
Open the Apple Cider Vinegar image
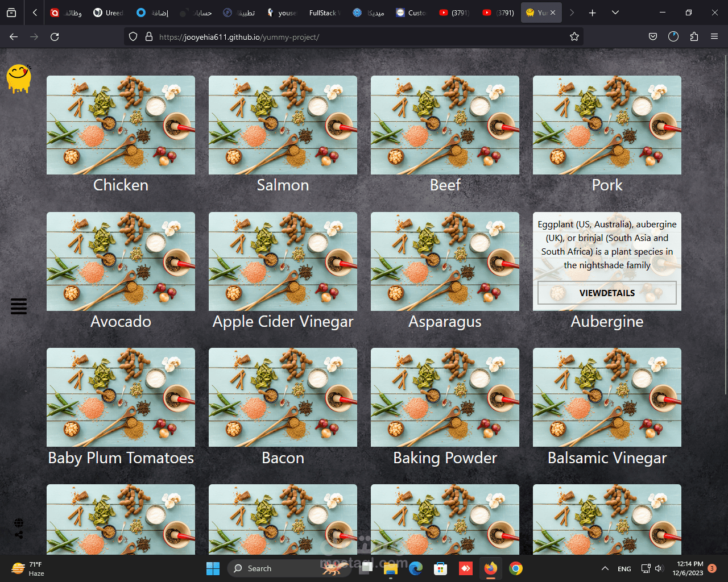coord(283,261)
